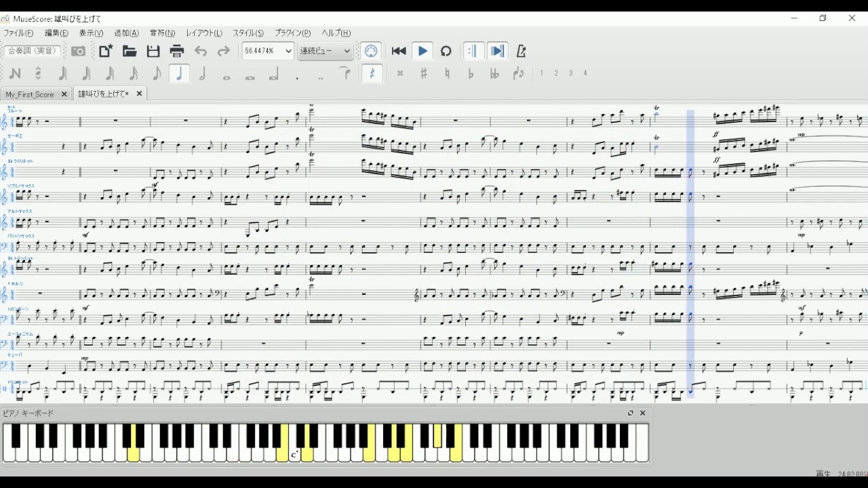The width and height of the screenshot is (868, 488).
Task: Click the image capture camera icon
Action: 79,51
